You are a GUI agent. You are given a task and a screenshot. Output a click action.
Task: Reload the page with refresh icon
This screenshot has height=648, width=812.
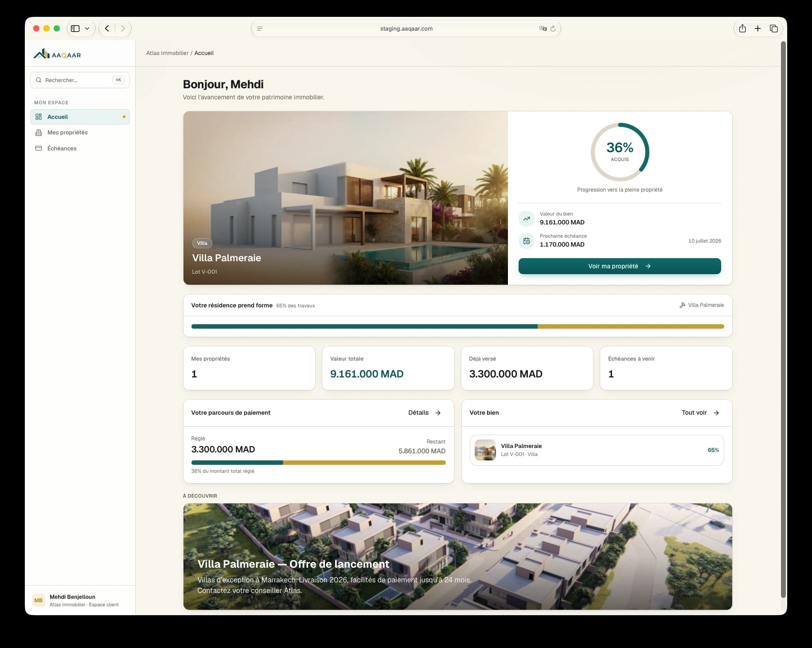coord(553,28)
